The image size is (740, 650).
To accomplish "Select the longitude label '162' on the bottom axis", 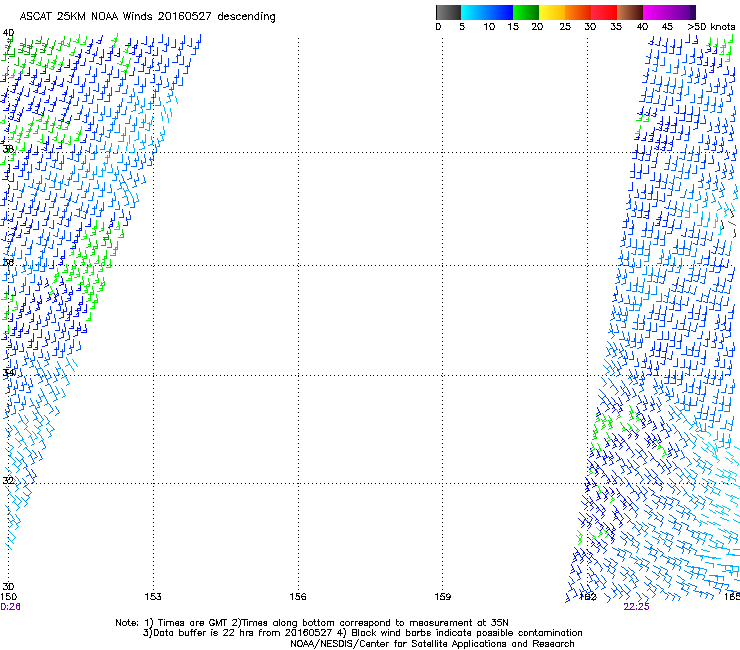I will tap(588, 597).
